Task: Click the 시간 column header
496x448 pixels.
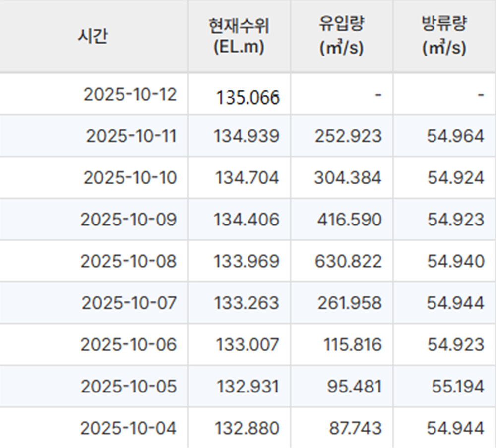Action: tap(93, 36)
